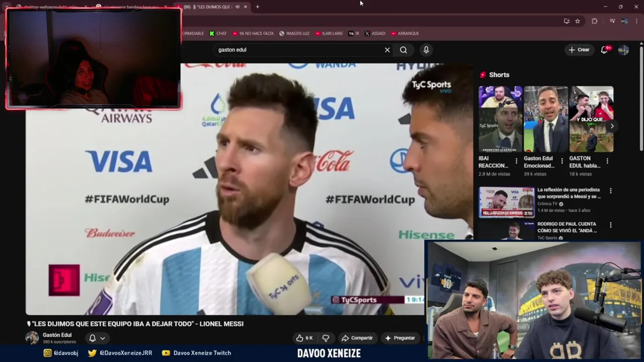Click the '2.8 M de vistas' text
644x362 pixels.
[495, 174]
